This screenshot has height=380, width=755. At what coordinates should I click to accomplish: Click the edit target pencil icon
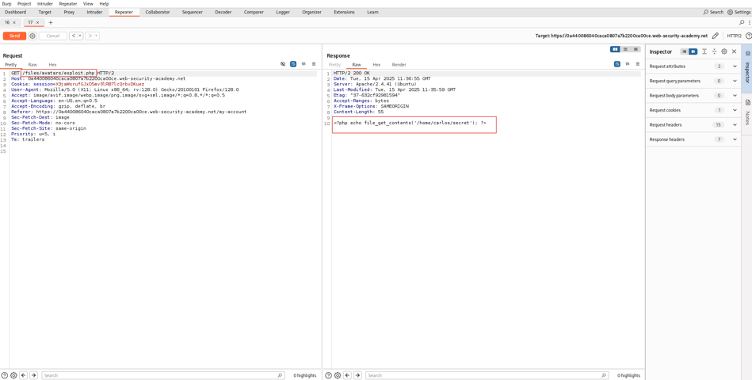716,36
